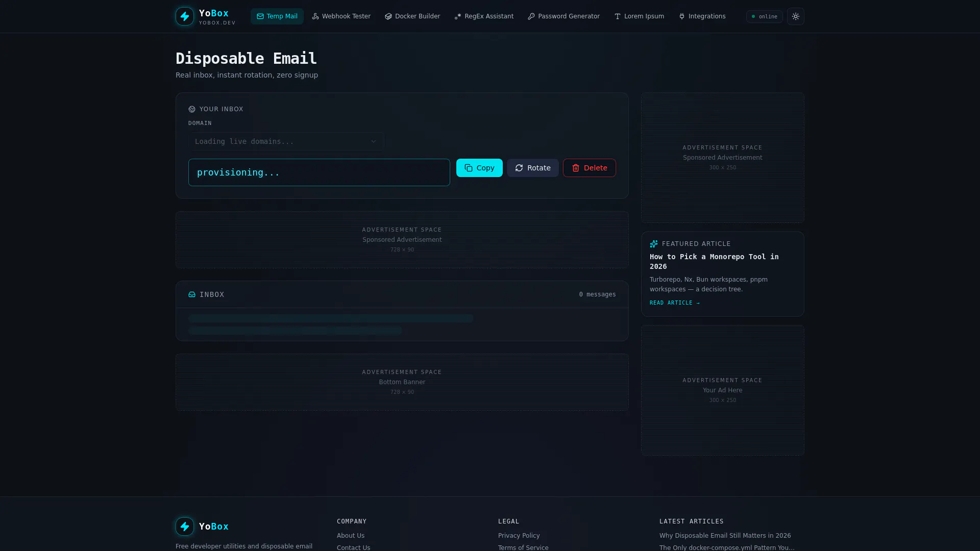Click the 0 messages counter
980x551 pixels.
597,294
